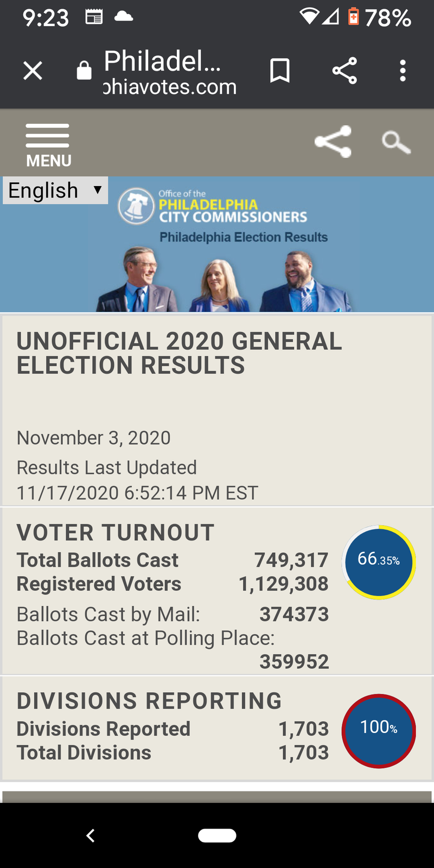
Task: Open the three-dot browser overflow menu
Action: click(403, 71)
